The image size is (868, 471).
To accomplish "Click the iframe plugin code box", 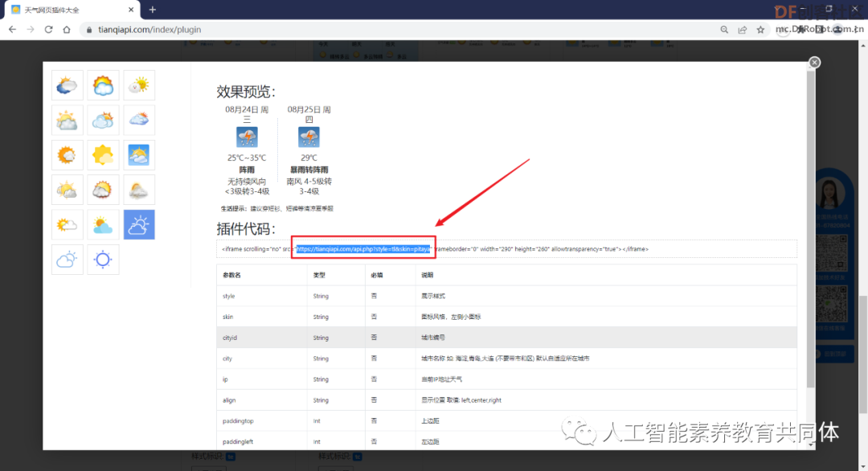I will [x=506, y=249].
